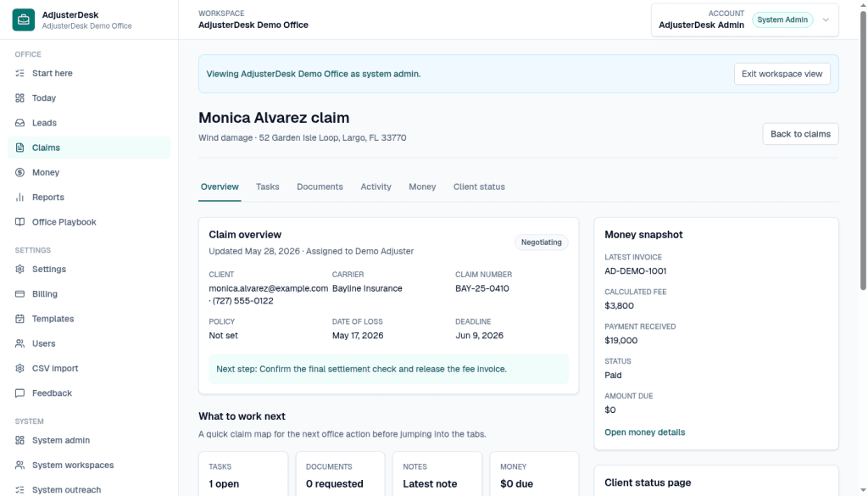Click the Negotiating status badge
This screenshot has height=496, width=868.
pyautogui.click(x=542, y=242)
